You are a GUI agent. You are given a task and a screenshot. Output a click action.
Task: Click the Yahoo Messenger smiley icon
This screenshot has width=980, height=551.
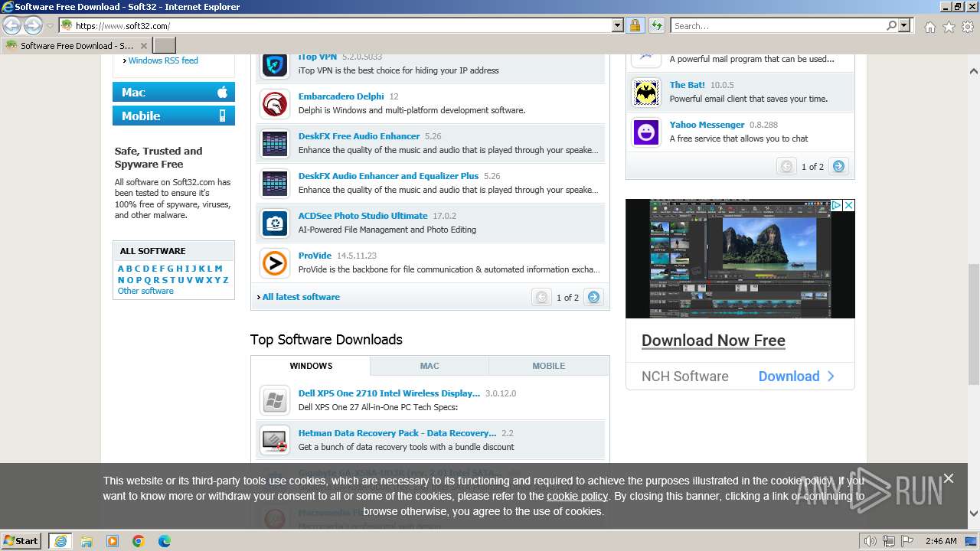(x=646, y=132)
